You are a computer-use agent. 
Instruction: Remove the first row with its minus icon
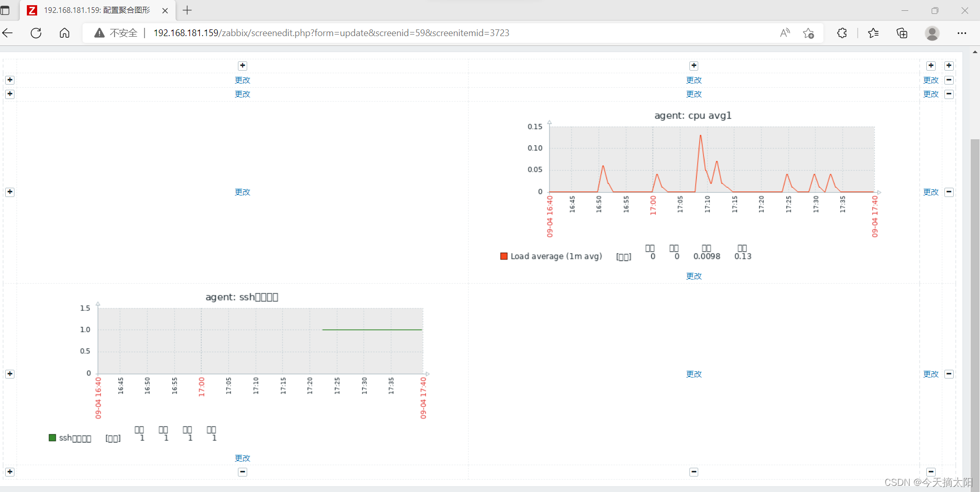point(949,80)
